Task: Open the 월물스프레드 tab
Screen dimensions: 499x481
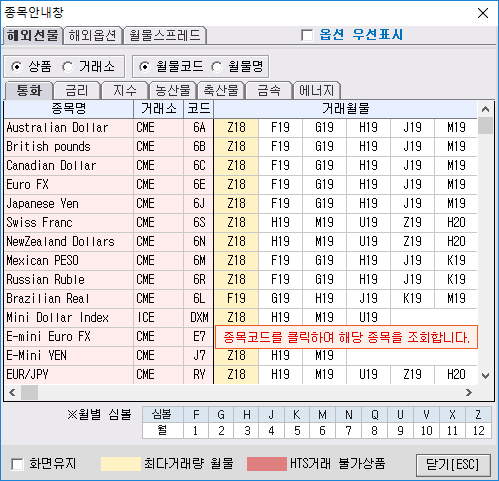Action: click(x=165, y=35)
